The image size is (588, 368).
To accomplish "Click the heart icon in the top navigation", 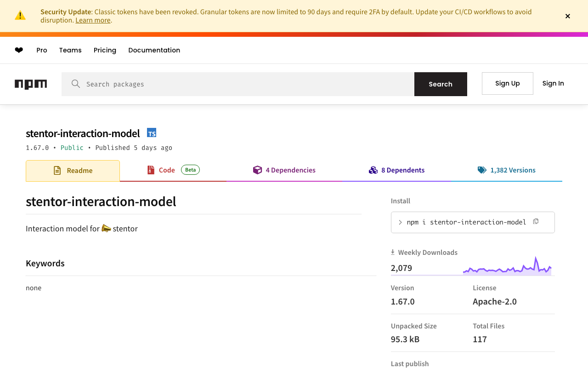I will tap(19, 50).
